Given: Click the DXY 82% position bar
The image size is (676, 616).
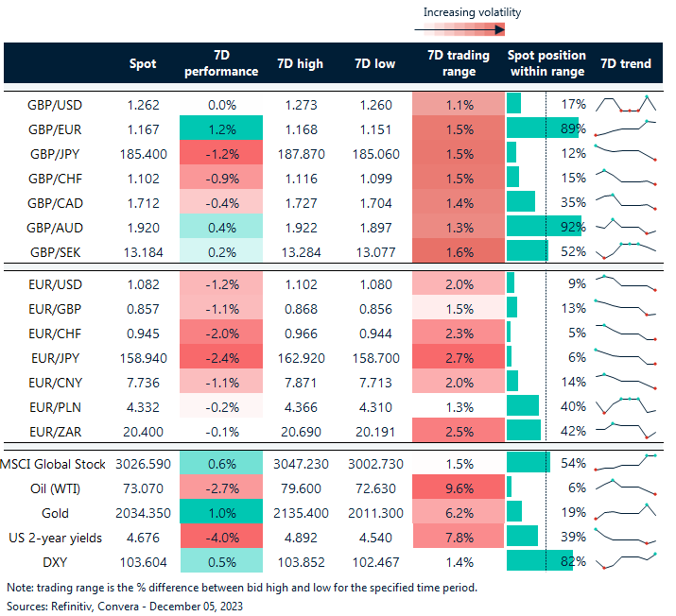Looking at the screenshot, I should point(539,560).
